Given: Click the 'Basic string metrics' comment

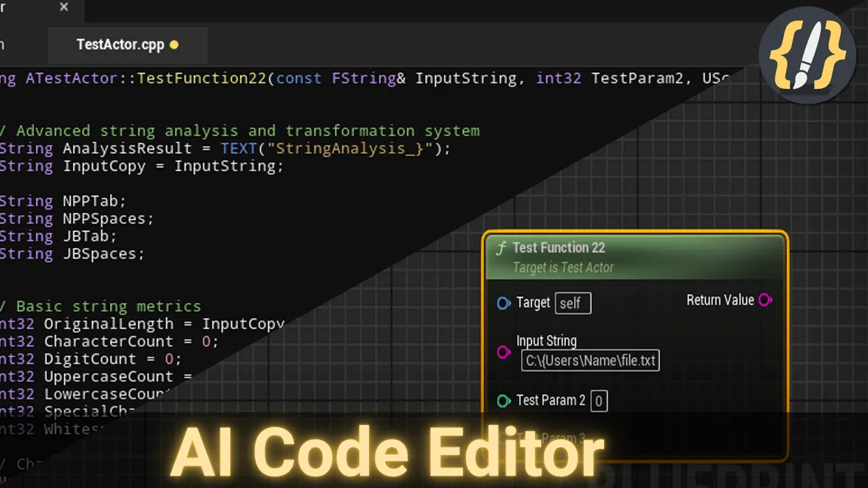Looking at the screenshot, I should (101, 307).
